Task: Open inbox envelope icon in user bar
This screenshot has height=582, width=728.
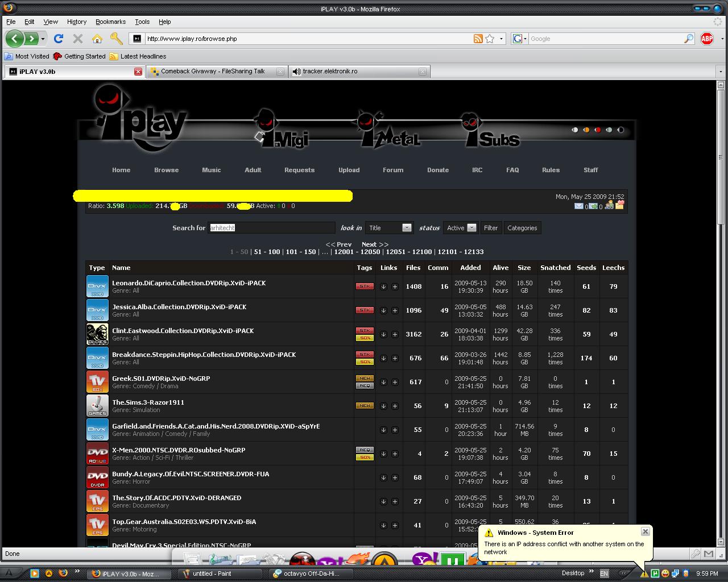Action: pos(578,206)
